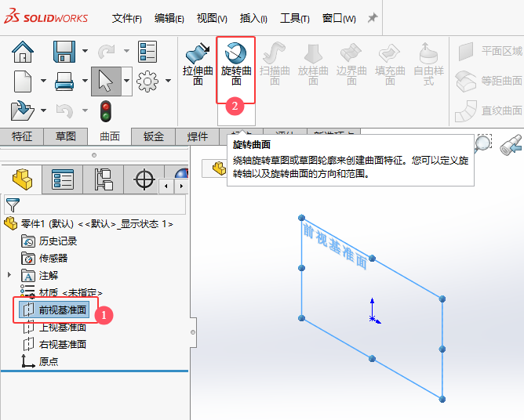Image resolution: width=524 pixels, height=420 pixels.
Task: Open the Options gear dropdown arrow
Action: point(169,81)
